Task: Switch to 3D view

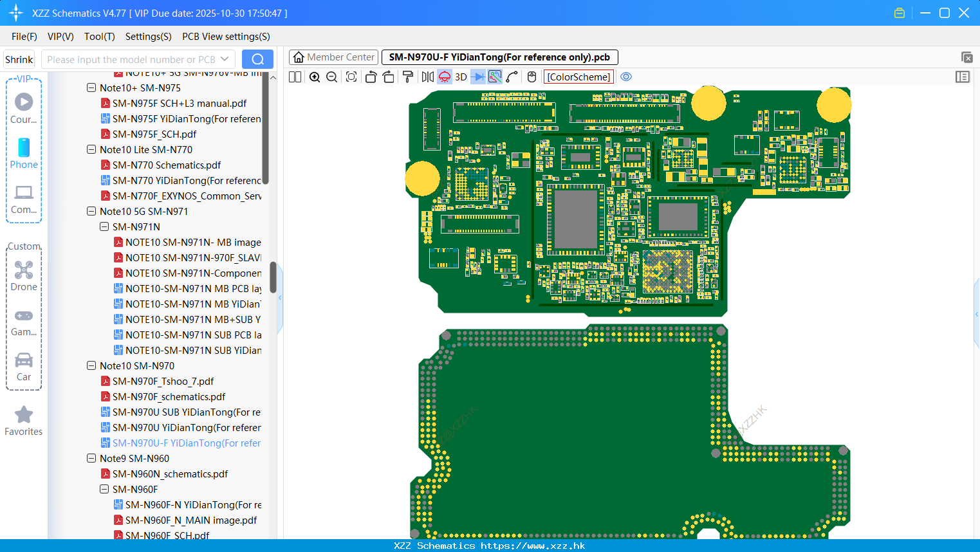Action: pyautogui.click(x=461, y=77)
